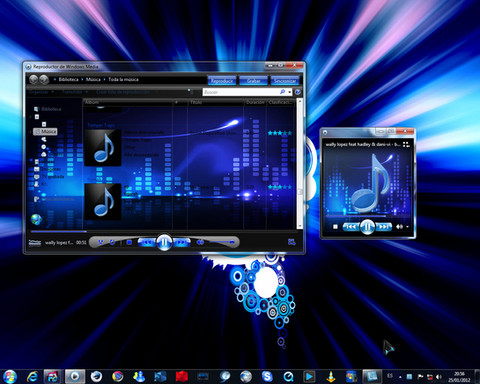Sort by the Álbum column header
The width and height of the screenshot is (480, 384).
[x=127, y=102]
